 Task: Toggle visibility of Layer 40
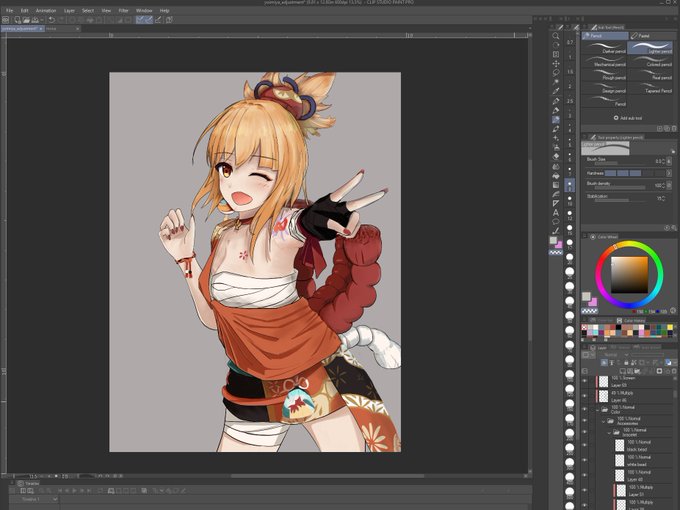585,475
